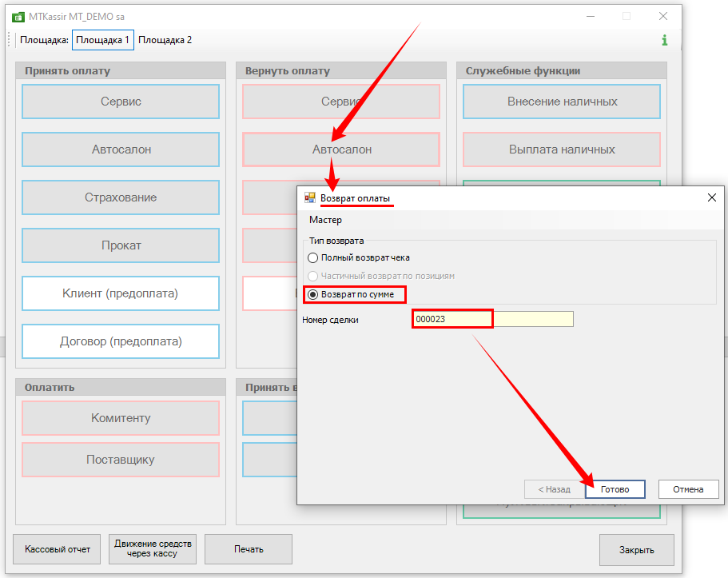Open Кассовый отчет report
Viewport: 728px width, 578px height.
[x=57, y=549]
